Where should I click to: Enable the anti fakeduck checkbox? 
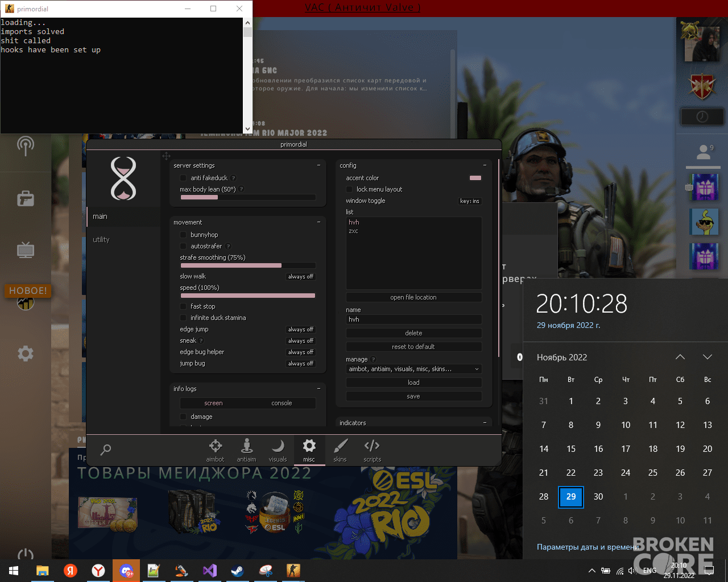(x=183, y=178)
